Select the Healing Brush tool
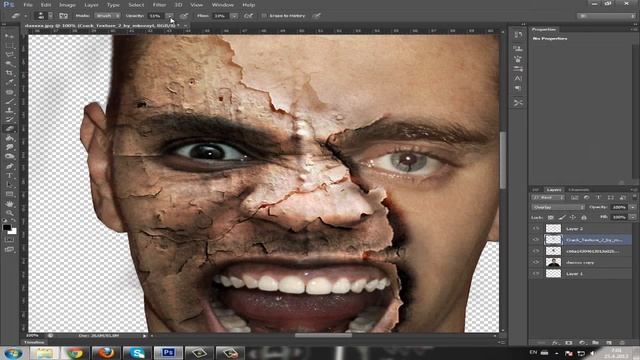Screen dimensions: 640x360 tap(9, 92)
